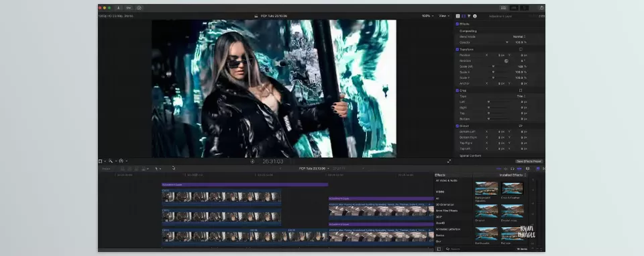This screenshot has height=256, width=644.
Task: Select the 360° effects category
Action: click(439, 217)
